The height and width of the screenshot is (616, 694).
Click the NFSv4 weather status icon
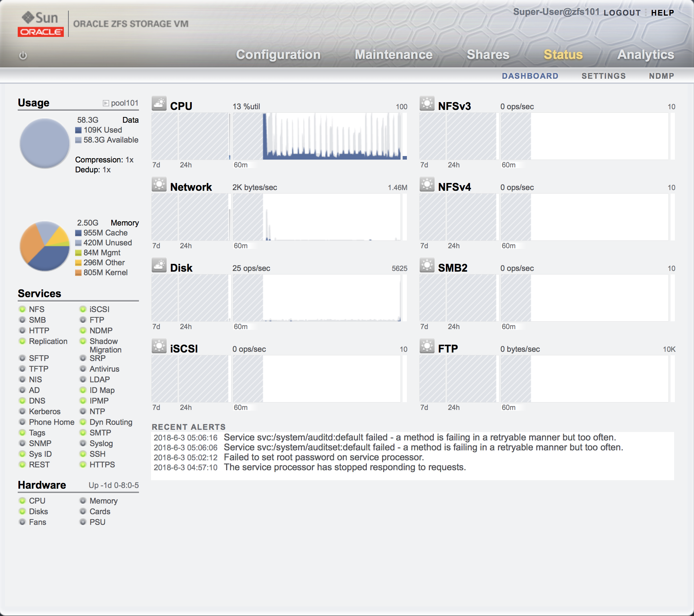pos(427,184)
